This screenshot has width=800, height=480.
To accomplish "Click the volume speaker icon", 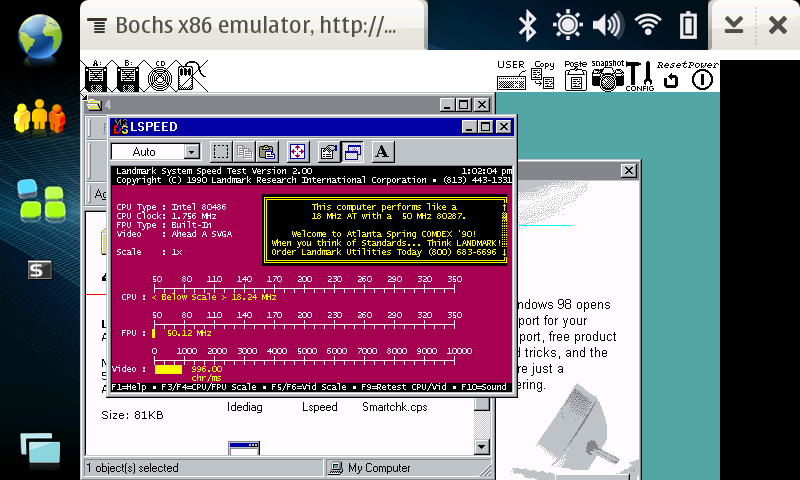I will point(607,25).
